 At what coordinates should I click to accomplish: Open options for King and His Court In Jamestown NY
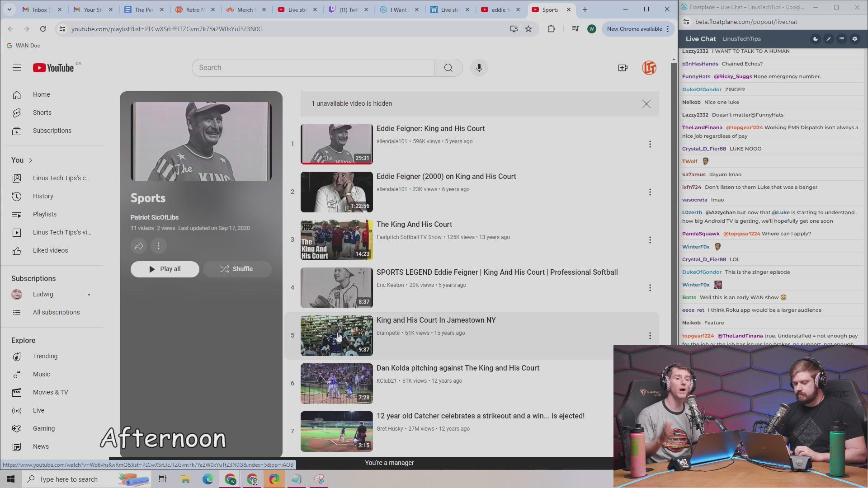(x=650, y=336)
